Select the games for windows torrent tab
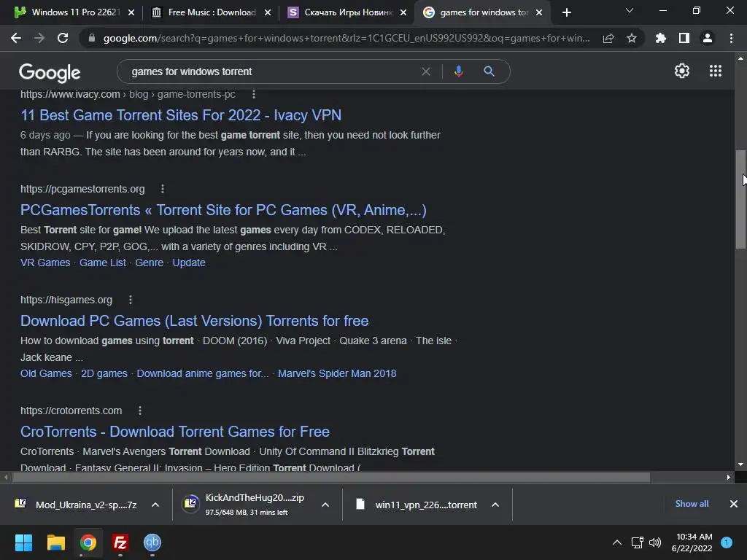This screenshot has width=747, height=560. point(483,12)
